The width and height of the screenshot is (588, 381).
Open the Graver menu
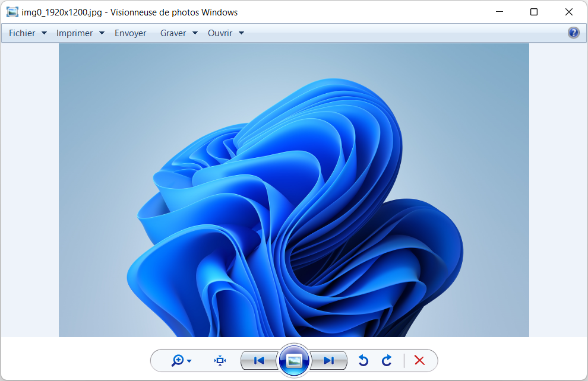173,33
